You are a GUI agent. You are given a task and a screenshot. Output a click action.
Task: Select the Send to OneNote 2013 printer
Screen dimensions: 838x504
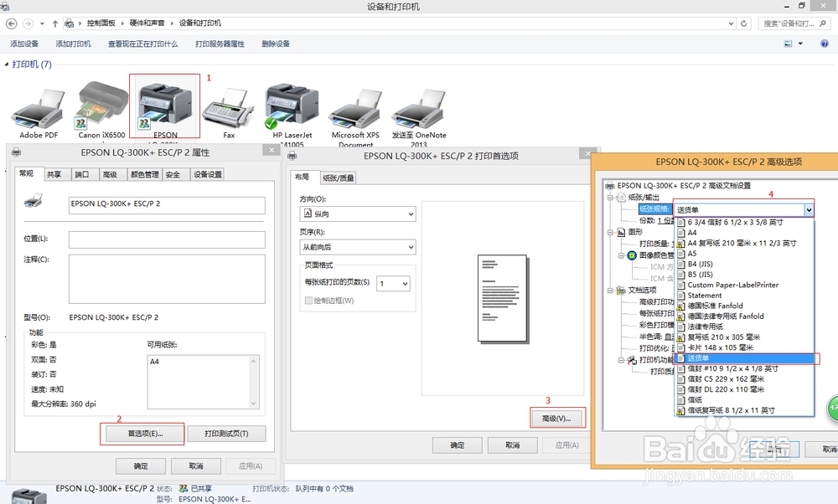(418, 110)
